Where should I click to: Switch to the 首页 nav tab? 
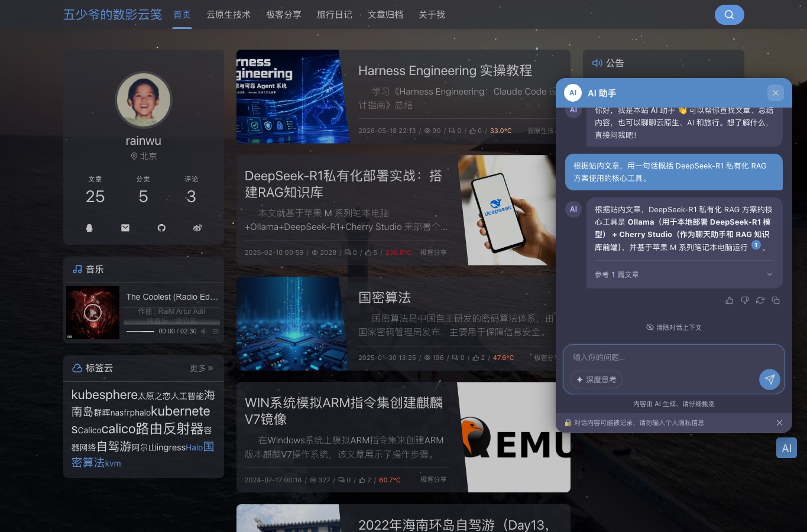point(182,14)
